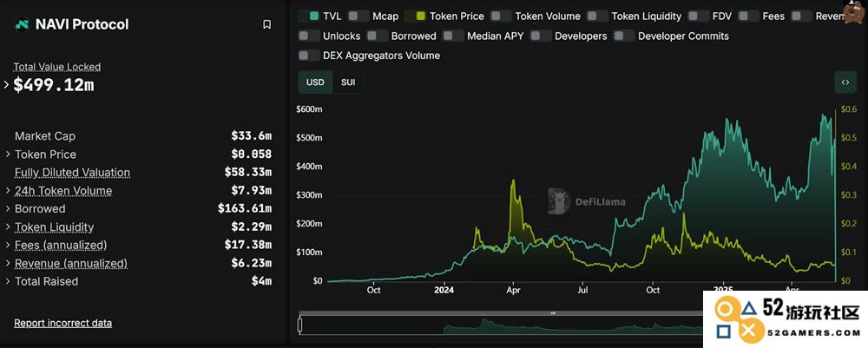The image size is (868, 348).
Task: Click the Market Cap value $33.6m
Action: [252, 136]
